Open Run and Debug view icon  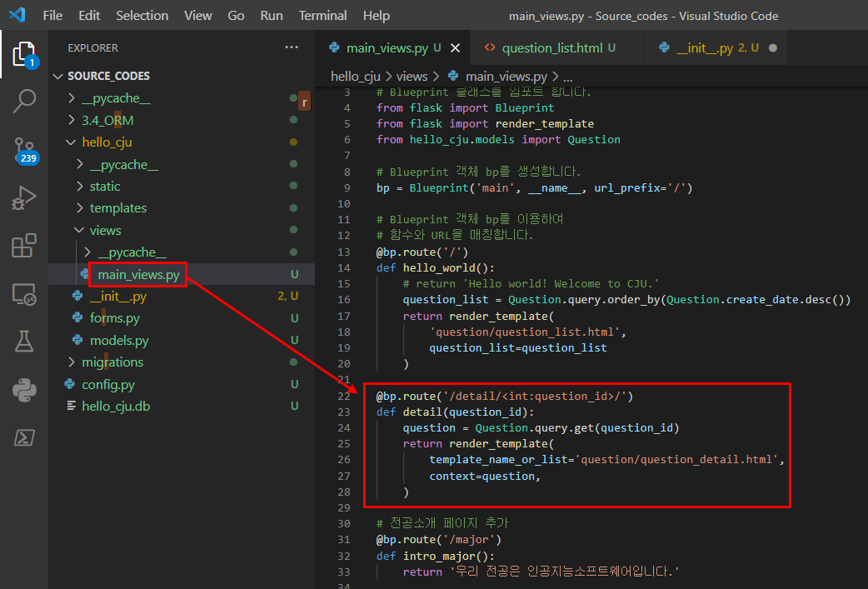click(x=24, y=197)
